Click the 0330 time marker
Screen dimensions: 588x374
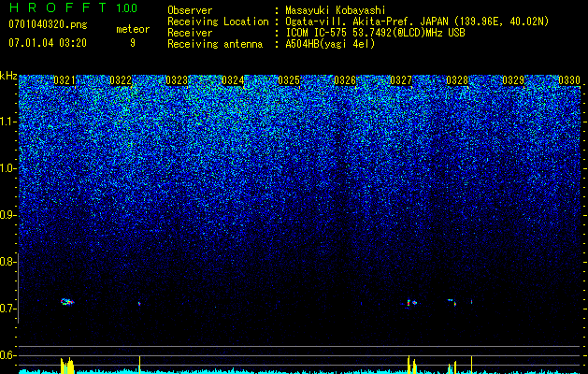(569, 80)
